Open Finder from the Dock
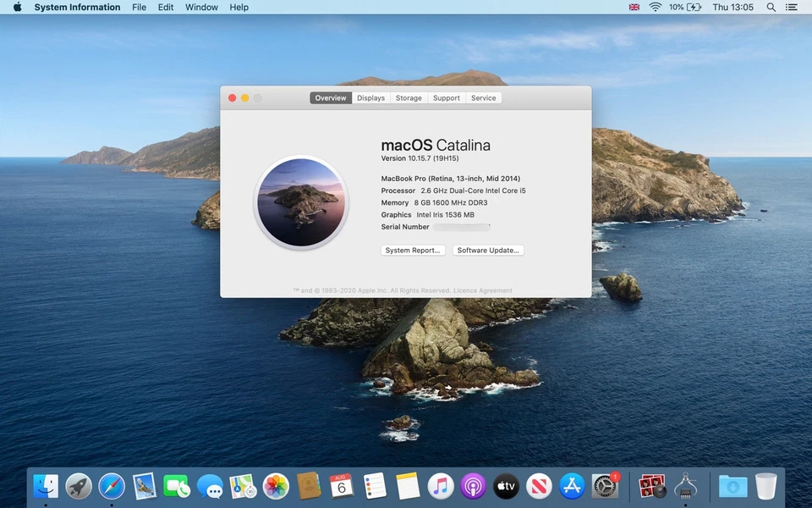 click(x=46, y=487)
